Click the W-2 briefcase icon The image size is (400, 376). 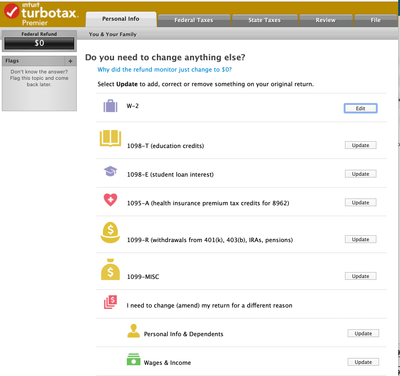click(x=110, y=106)
